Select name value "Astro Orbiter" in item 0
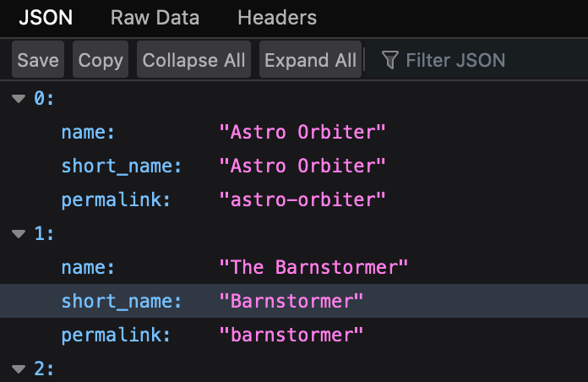 pyautogui.click(x=302, y=132)
